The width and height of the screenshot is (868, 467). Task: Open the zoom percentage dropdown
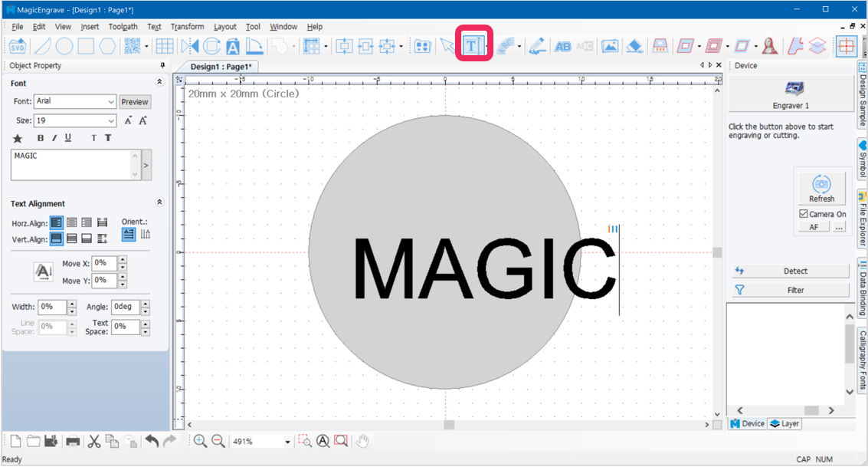(x=287, y=442)
